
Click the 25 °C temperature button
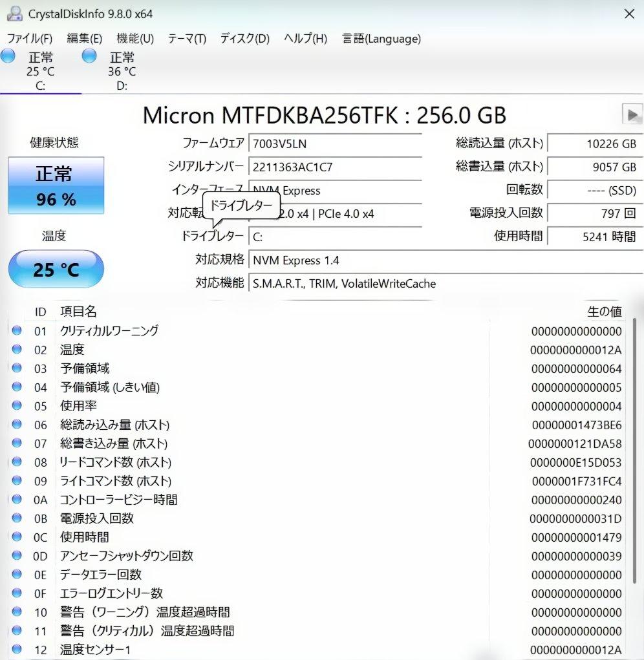click(56, 269)
